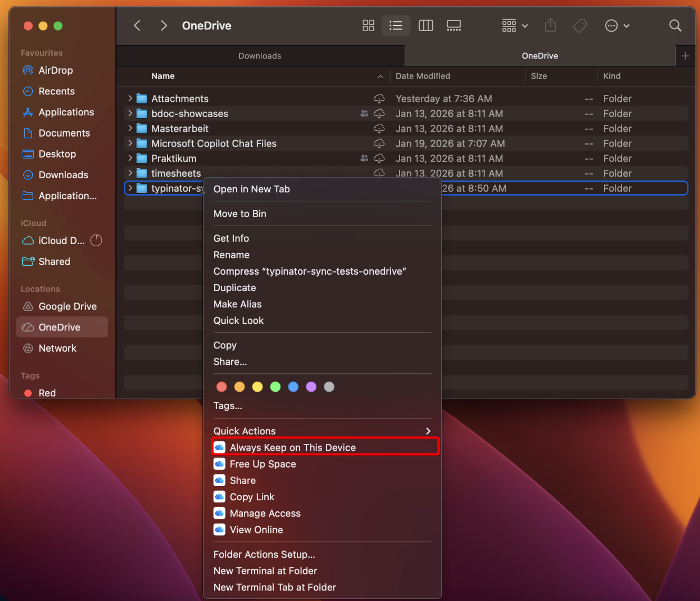The image size is (700, 601).
Task: Click the toolbar share icon
Action: click(550, 25)
